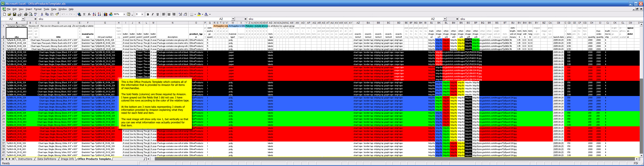The height and width of the screenshot is (166, 644).
Task: Open the Name Box dropdown beside A2
Action: pos(23,19)
